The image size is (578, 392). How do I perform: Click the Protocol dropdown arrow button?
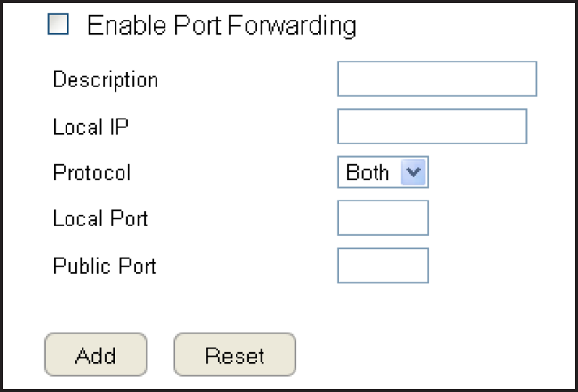415,173
